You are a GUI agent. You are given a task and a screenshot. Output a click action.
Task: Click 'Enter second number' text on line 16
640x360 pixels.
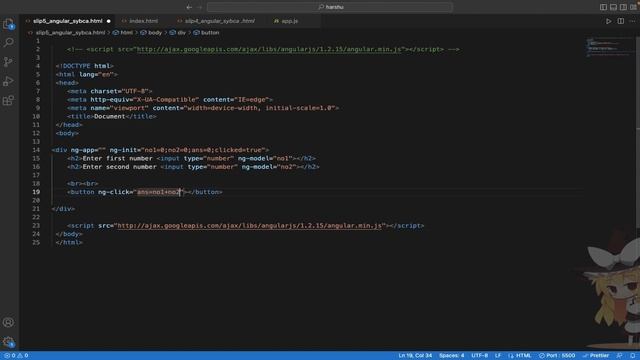point(119,167)
